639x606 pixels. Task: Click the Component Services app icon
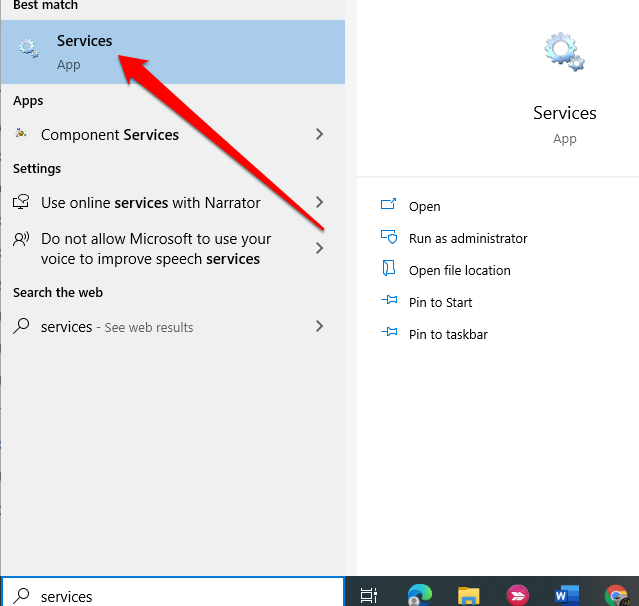[x=21, y=134]
